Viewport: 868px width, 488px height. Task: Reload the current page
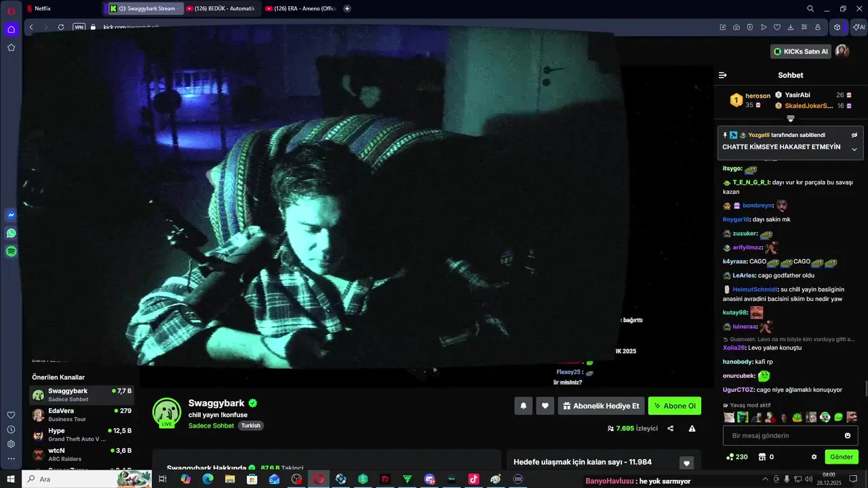pyautogui.click(x=61, y=27)
